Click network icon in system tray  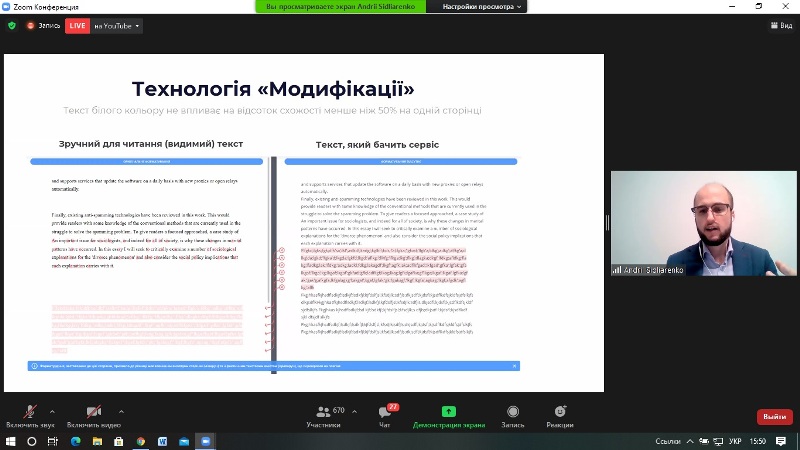click(718, 441)
